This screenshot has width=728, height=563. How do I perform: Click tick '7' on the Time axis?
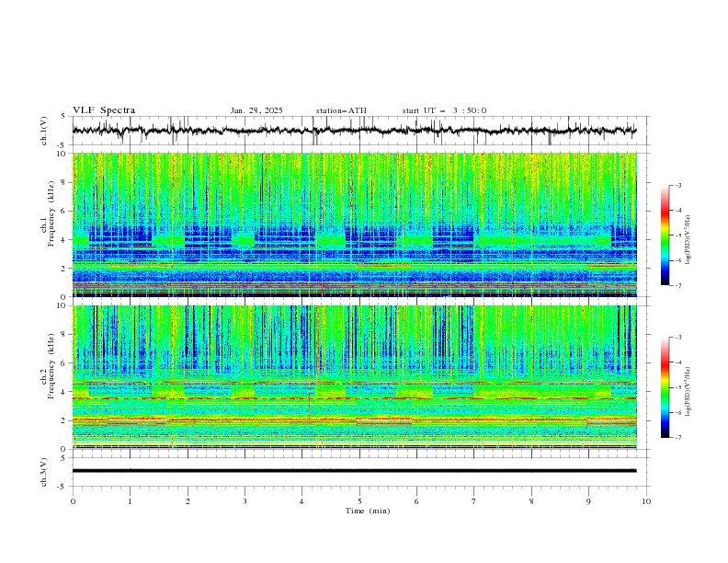pyautogui.click(x=474, y=501)
